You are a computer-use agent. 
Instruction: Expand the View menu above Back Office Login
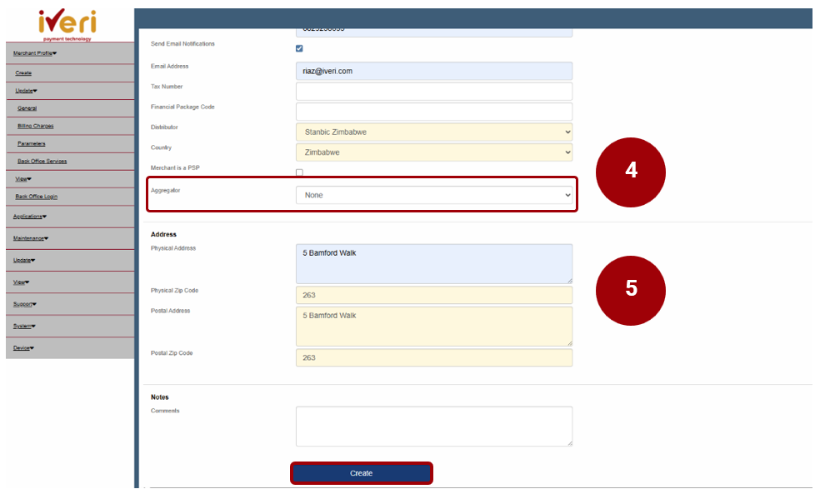23,179
